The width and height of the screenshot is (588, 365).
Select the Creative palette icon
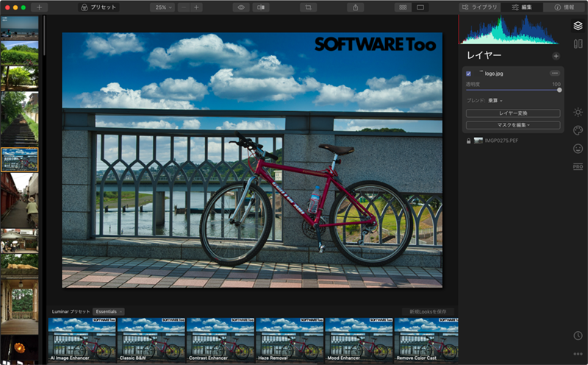click(x=578, y=130)
